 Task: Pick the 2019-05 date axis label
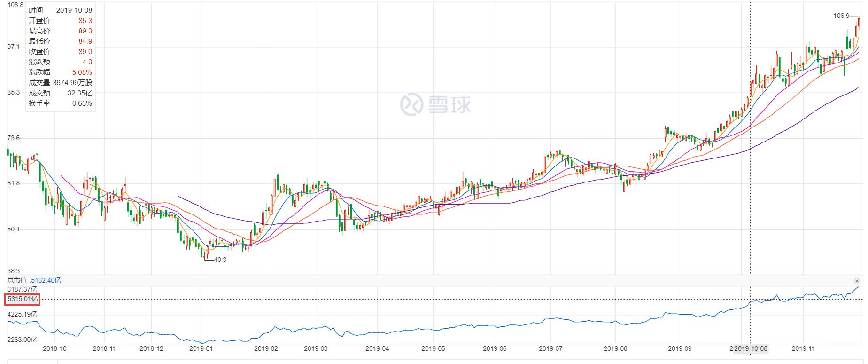point(433,349)
